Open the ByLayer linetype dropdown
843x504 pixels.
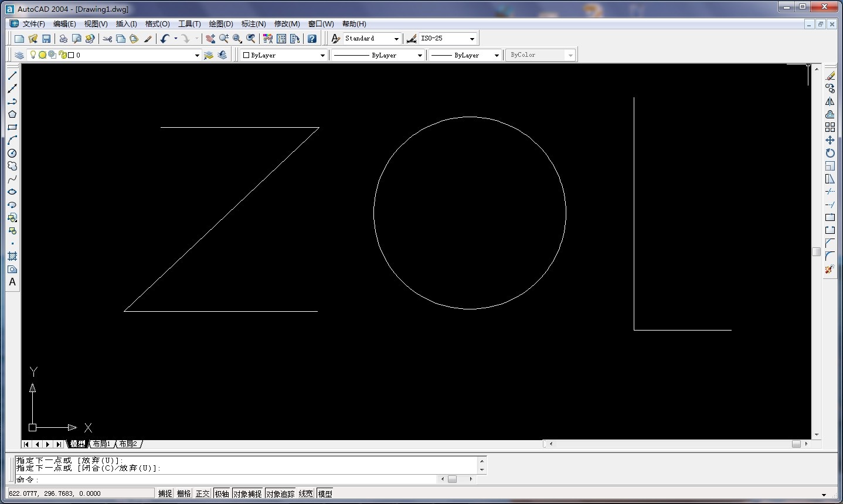[x=420, y=55]
